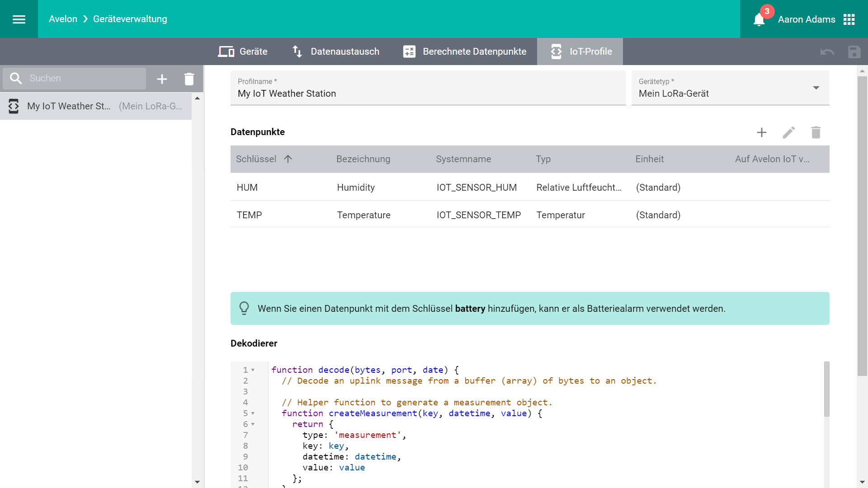Sort by Typ column header
868x488 pixels.
[x=543, y=159]
